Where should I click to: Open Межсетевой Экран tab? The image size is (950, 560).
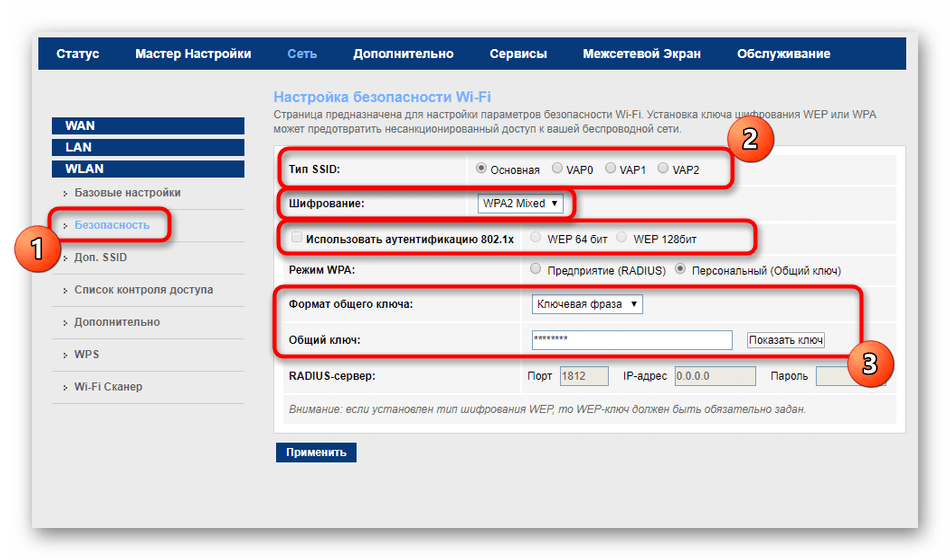(x=642, y=53)
